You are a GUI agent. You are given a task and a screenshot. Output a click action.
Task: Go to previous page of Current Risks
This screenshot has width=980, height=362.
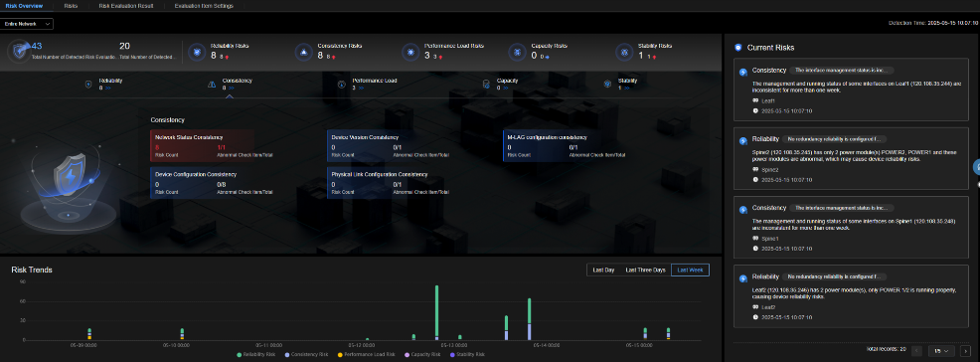[x=916, y=351]
